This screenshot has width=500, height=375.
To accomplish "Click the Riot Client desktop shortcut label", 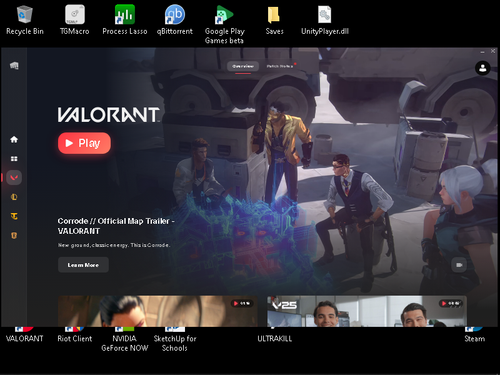I will tap(75, 339).
